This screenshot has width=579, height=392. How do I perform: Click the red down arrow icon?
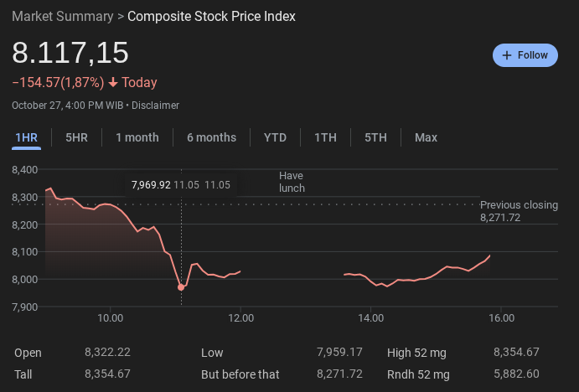point(113,82)
